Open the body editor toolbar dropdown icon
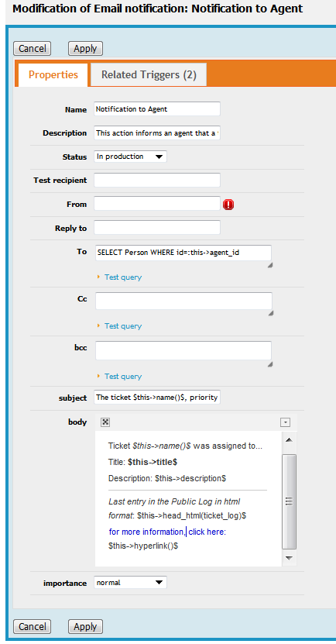The height and width of the screenshot is (644, 336). point(286,422)
